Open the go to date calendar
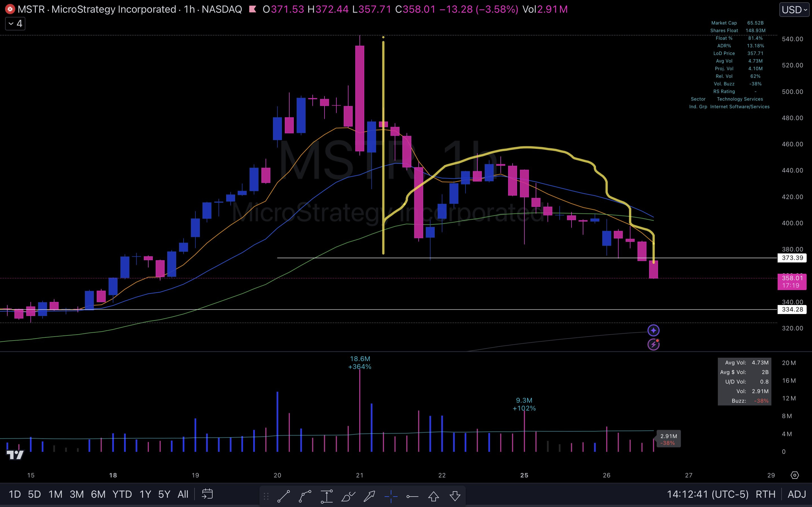The width and height of the screenshot is (812, 507). click(207, 494)
